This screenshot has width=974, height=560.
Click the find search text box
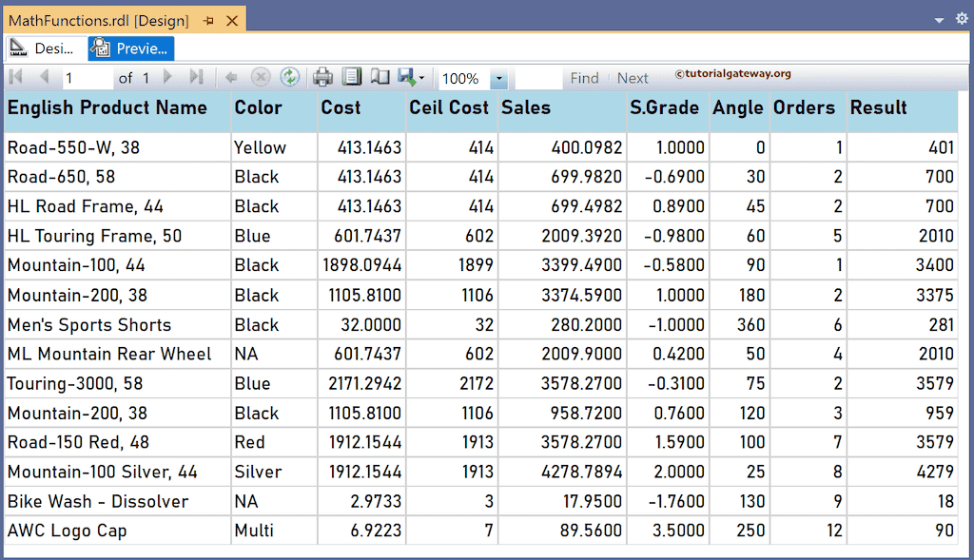click(x=537, y=78)
